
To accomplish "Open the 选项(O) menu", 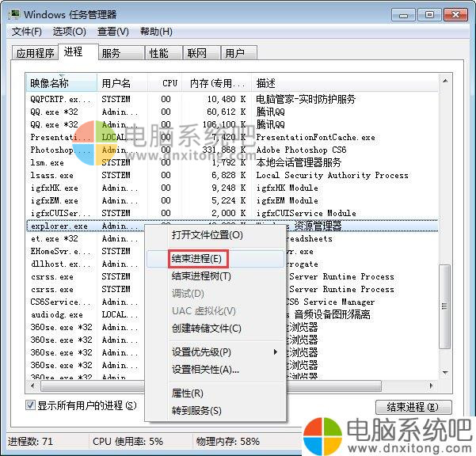I will click(x=70, y=32).
